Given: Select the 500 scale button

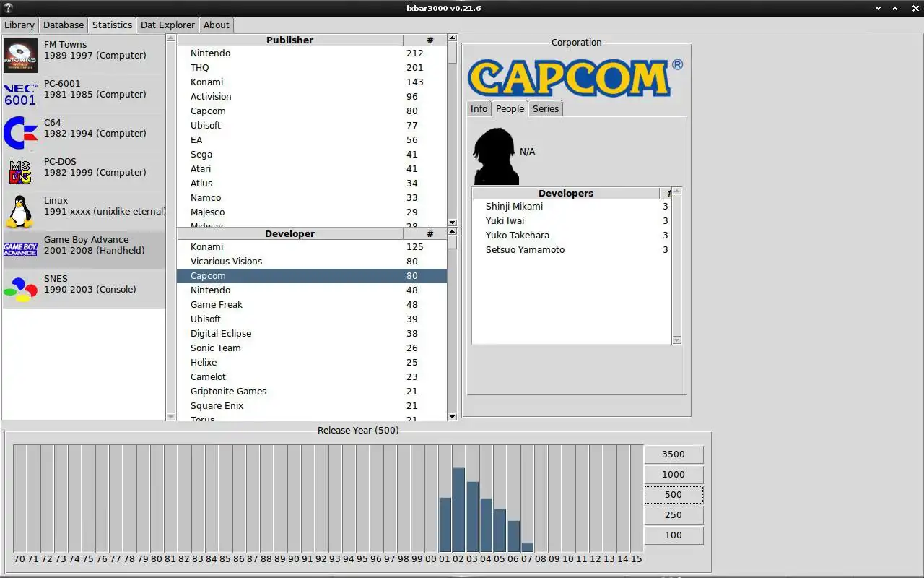Looking at the screenshot, I should pyautogui.click(x=674, y=495).
